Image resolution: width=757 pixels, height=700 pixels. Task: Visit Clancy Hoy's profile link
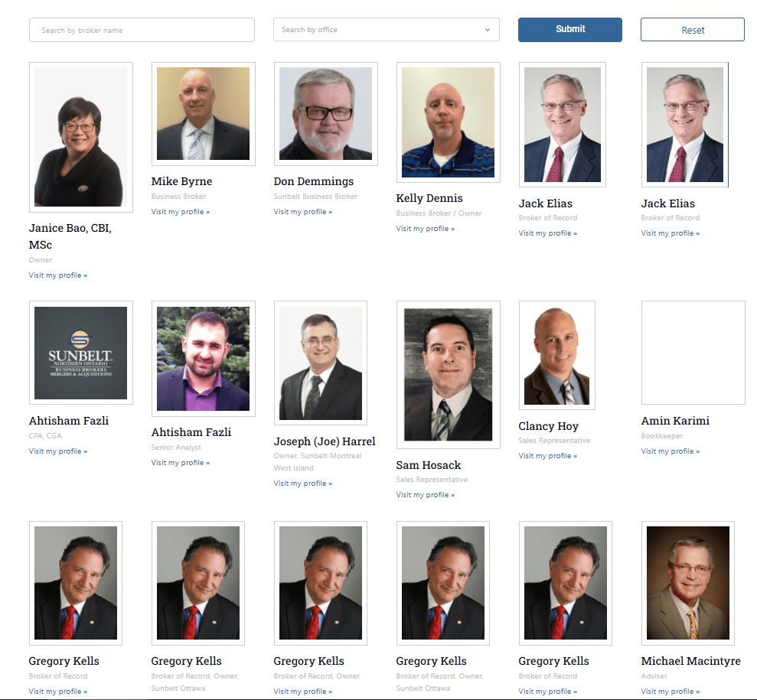point(548,456)
